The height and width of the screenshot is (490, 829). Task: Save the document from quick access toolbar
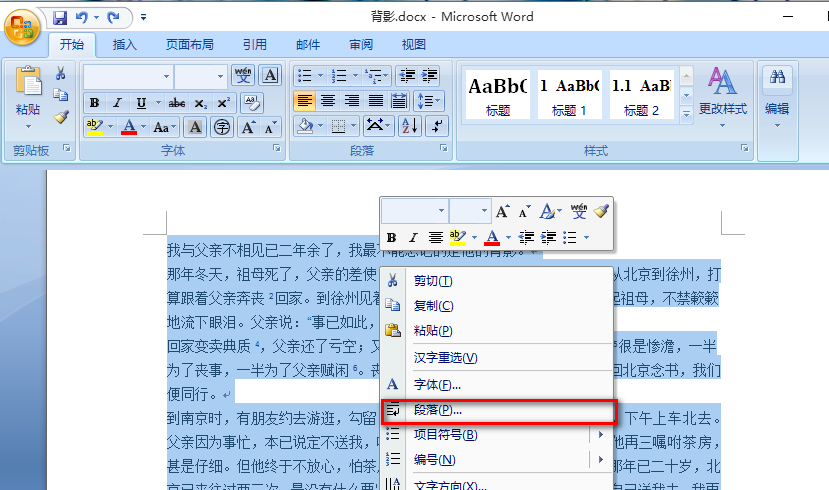click(x=60, y=18)
